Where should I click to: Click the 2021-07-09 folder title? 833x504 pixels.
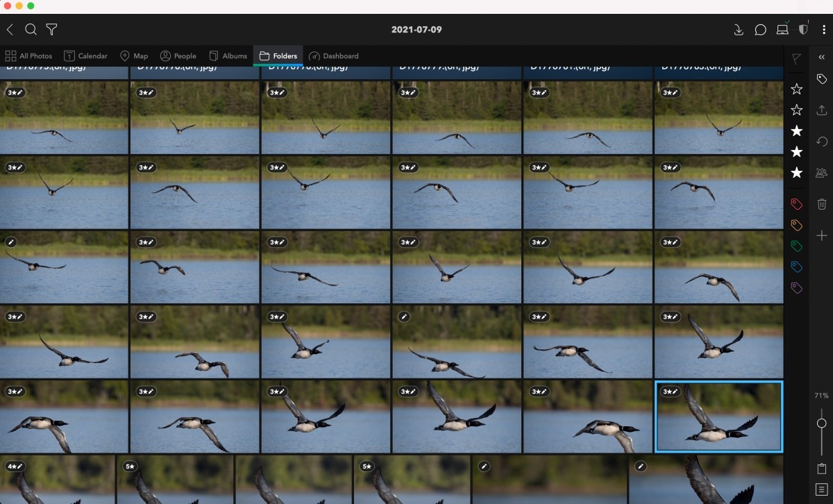tap(416, 30)
